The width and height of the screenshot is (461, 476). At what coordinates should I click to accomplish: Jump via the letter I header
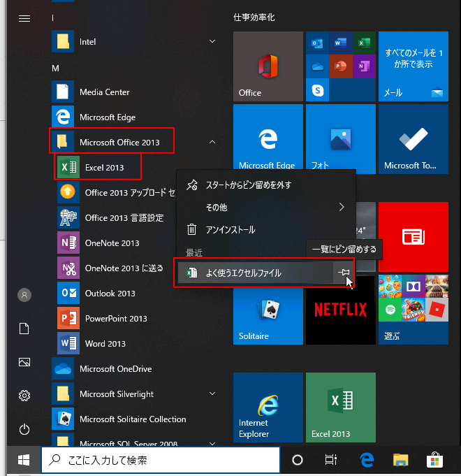tap(53, 18)
